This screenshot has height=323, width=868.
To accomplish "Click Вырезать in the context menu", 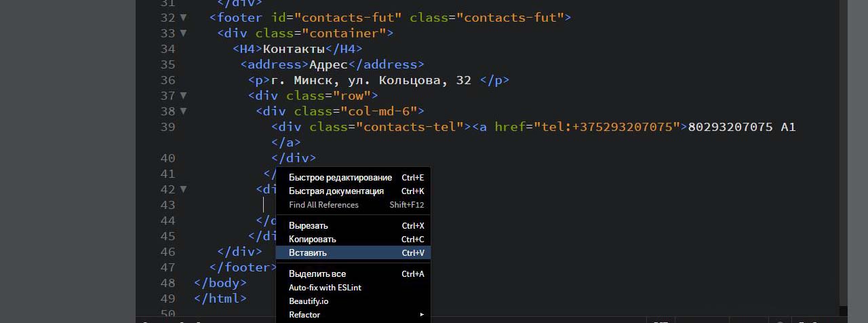I will tap(309, 226).
